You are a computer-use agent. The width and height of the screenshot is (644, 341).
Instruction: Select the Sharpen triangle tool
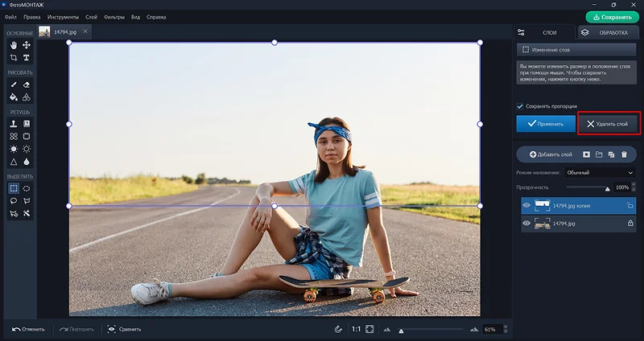pos(14,162)
